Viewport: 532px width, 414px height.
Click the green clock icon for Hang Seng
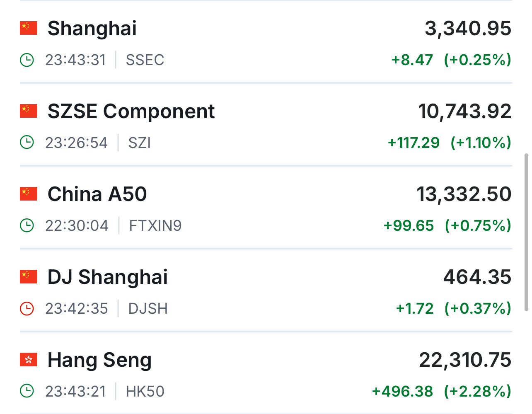[27, 391]
